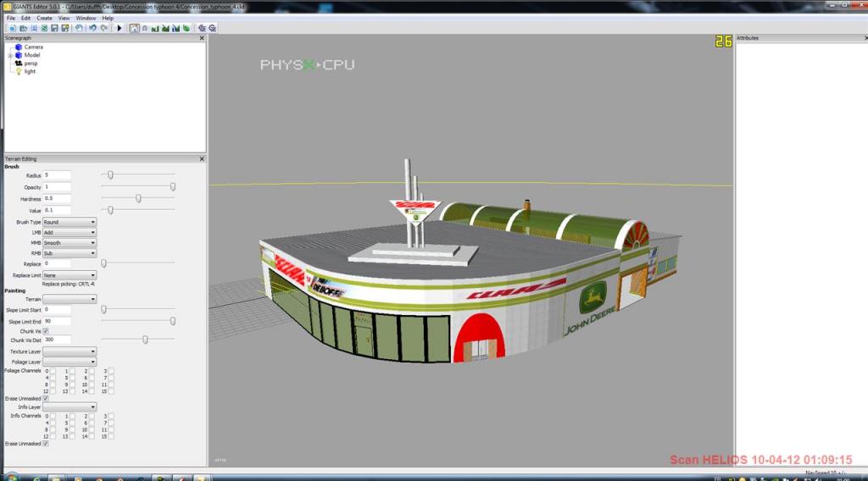Open the MMB dropdown showing Smooth

click(x=70, y=243)
